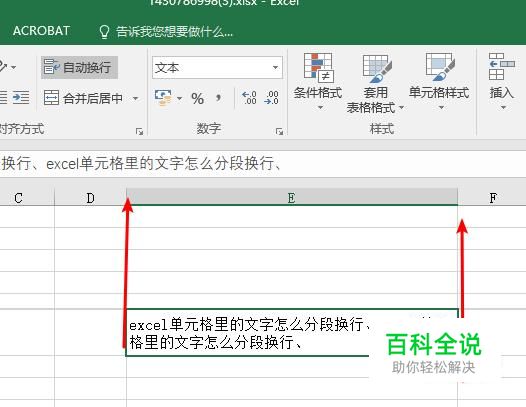Open the orientation dropdown arrow
This screenshot has width=526, height=407.
13,67
